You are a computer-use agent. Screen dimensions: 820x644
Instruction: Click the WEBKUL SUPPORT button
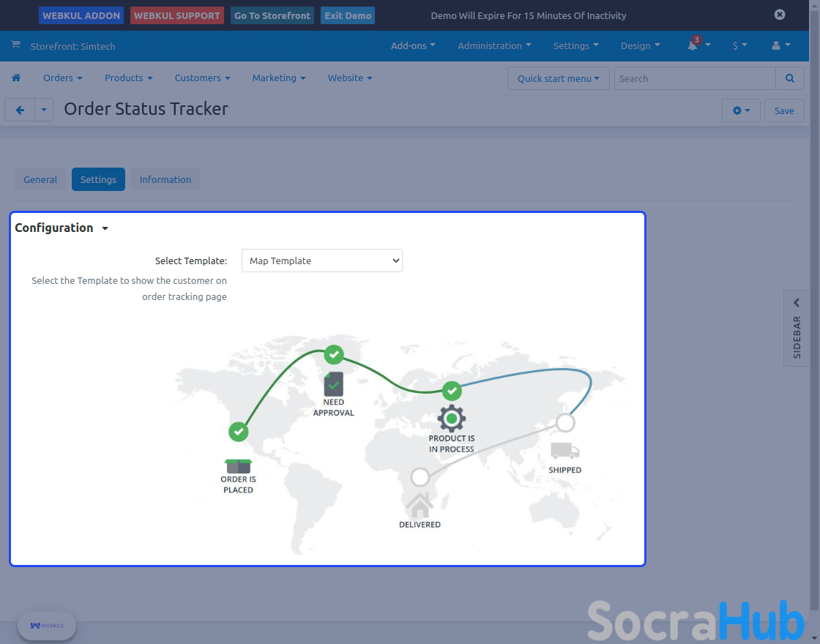(176, 15)
